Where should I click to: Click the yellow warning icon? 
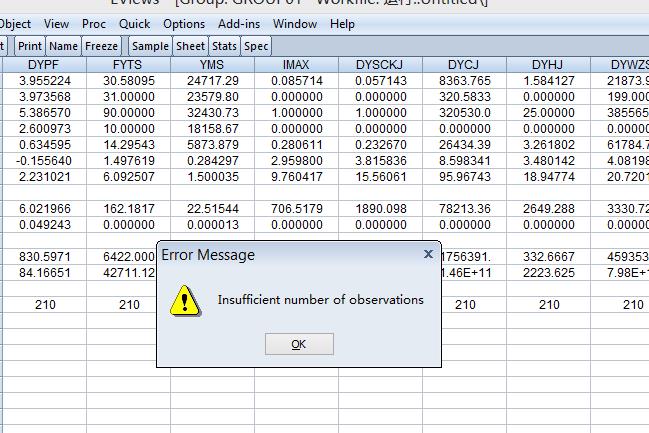coord(185,301)
